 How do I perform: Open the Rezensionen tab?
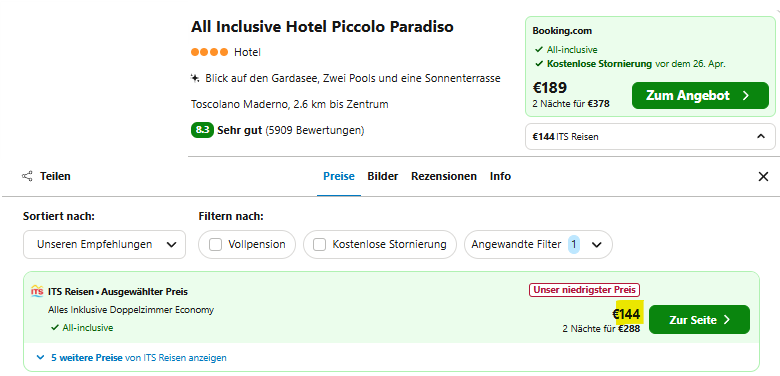click(444, 176)
